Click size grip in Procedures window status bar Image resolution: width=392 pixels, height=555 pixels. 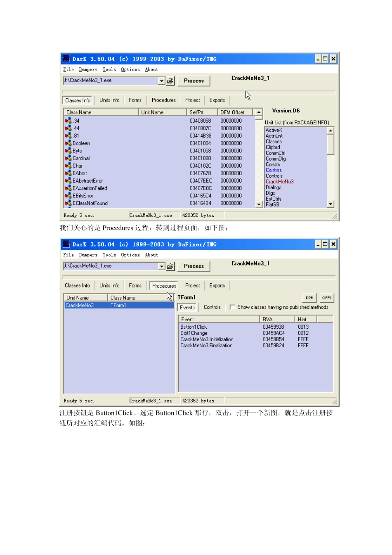click(x=335, y=402)
